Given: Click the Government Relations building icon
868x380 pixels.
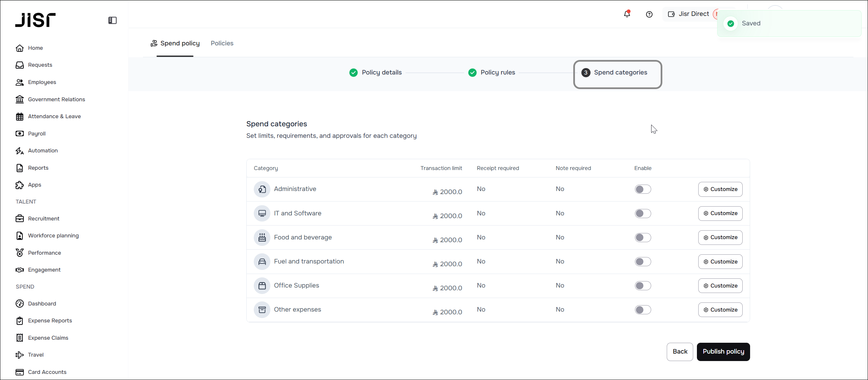Looking at the screenshot, I should point(20,99).
